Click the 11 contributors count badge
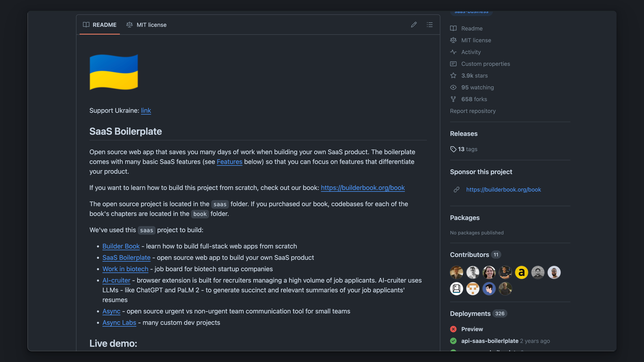This screenshot has width=644, height=362. point(496,255)
